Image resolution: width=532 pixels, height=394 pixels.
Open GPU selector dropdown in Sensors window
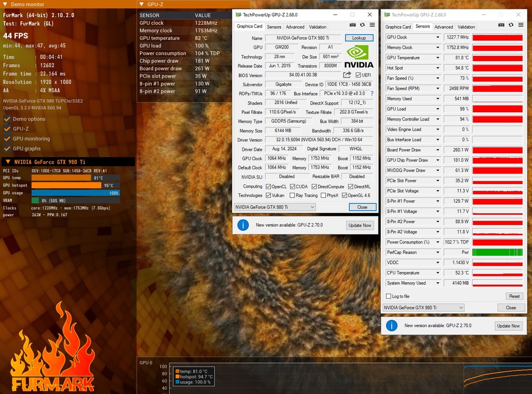423,308
